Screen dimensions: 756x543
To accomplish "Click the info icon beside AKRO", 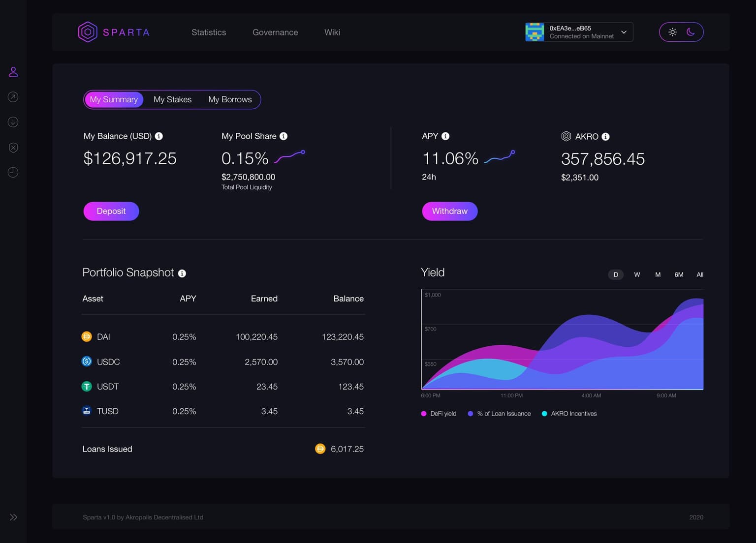I will click(606, 137).
